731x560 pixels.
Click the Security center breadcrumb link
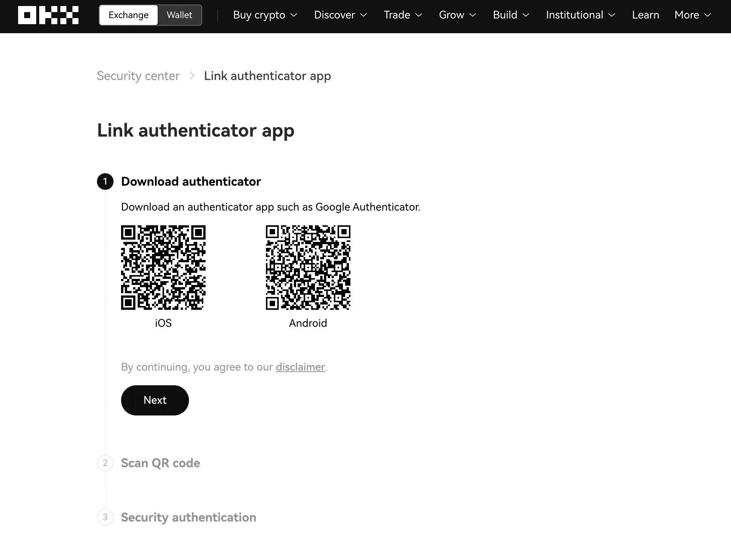click(138, 76)
